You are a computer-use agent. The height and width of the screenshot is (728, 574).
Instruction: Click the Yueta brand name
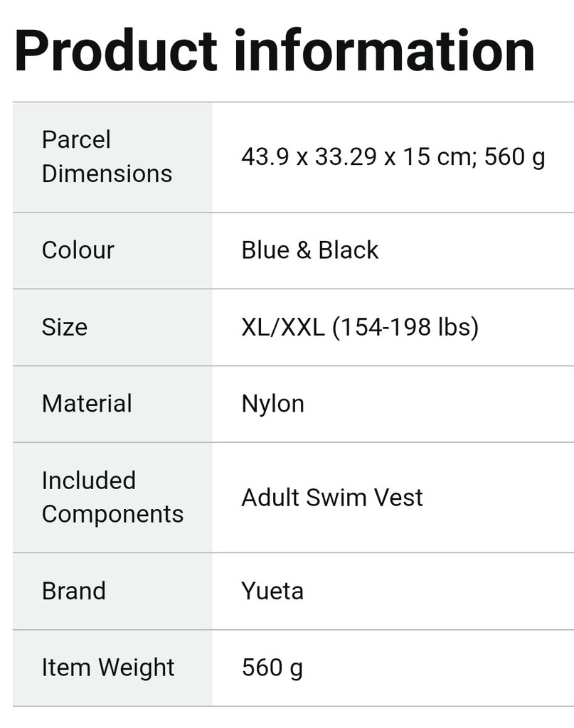[272, 591]
